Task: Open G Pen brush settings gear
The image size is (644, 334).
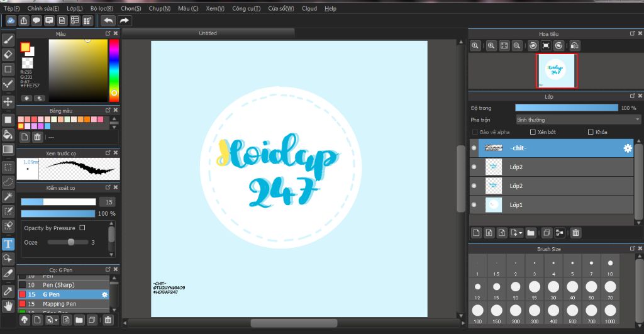Action: 105,294
